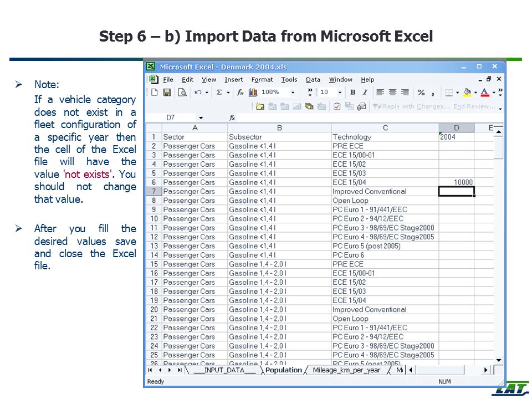Click the Select All corner box
The height and width of the screenshot is (399, 532).
[x=154, y=128]
